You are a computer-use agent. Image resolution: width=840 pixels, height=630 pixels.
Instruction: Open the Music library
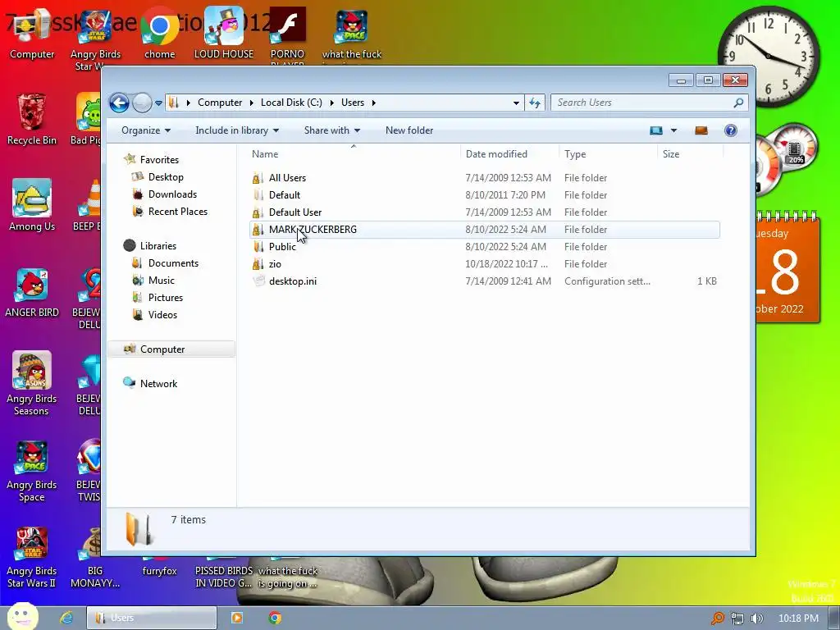tap(162, 281)
